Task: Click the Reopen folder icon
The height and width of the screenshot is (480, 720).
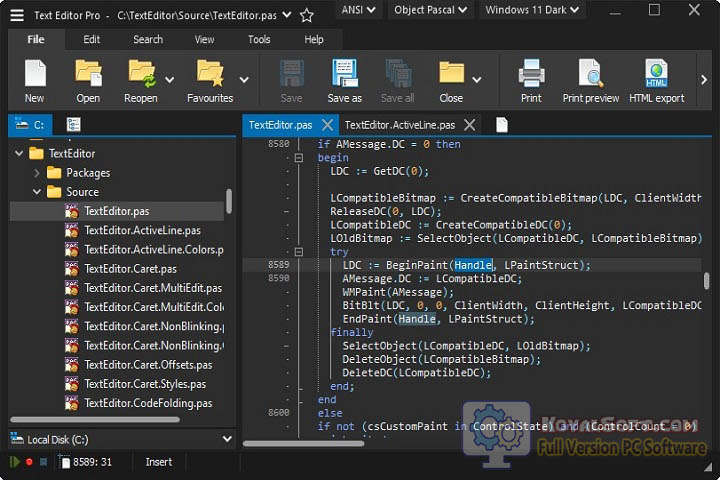Action: point(141,73)
